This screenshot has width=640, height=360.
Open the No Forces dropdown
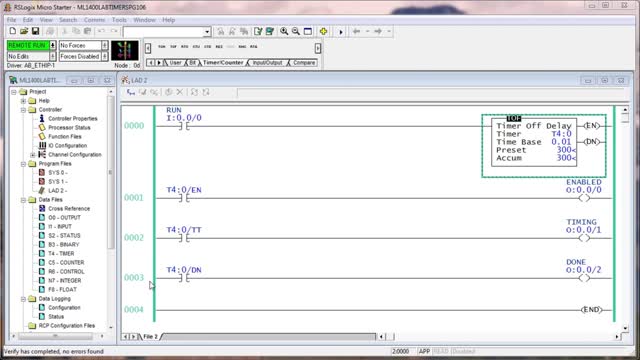(x=105, y=45)
